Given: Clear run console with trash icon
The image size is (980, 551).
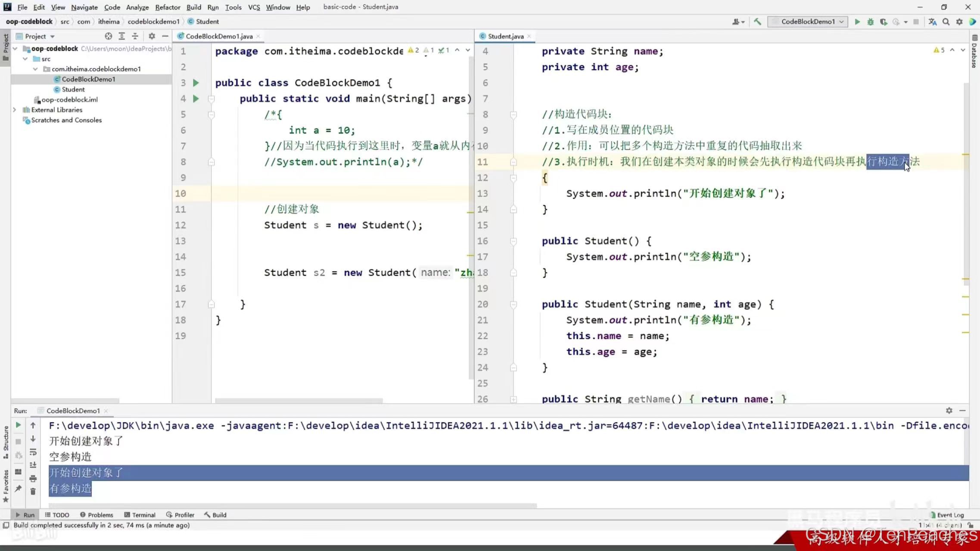Looking at the screenshot, I should pos(33,491).
